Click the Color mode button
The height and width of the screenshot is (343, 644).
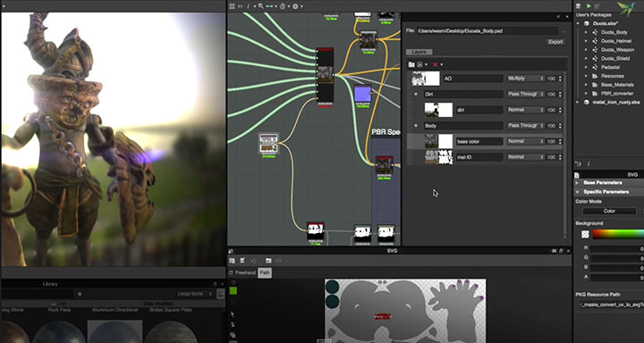(x=609, y=211)
